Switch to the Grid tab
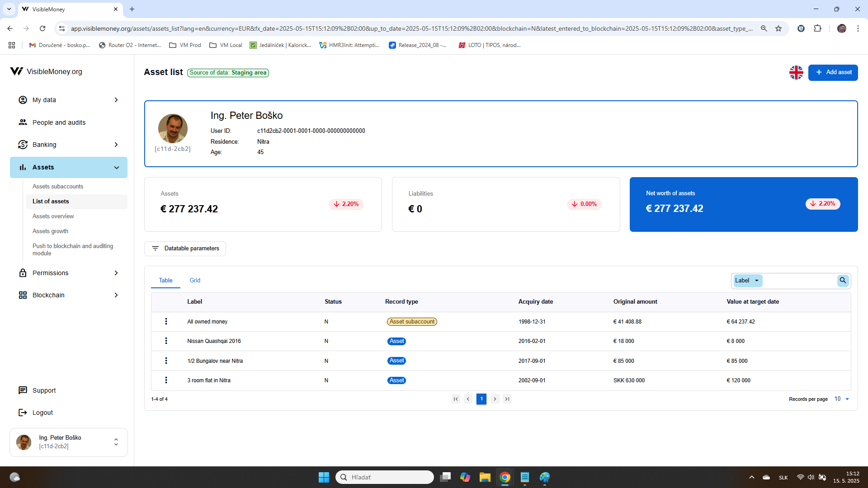The width and height of the screenshot is (868, 488). pos(195,281)
